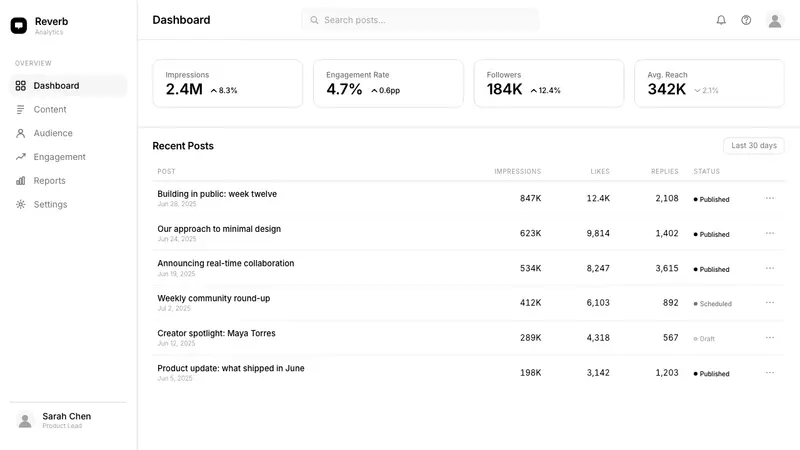This screenshot has width=800, height=450.
Task: Open more options for Creator spotlight post
Action: point(770,338)
